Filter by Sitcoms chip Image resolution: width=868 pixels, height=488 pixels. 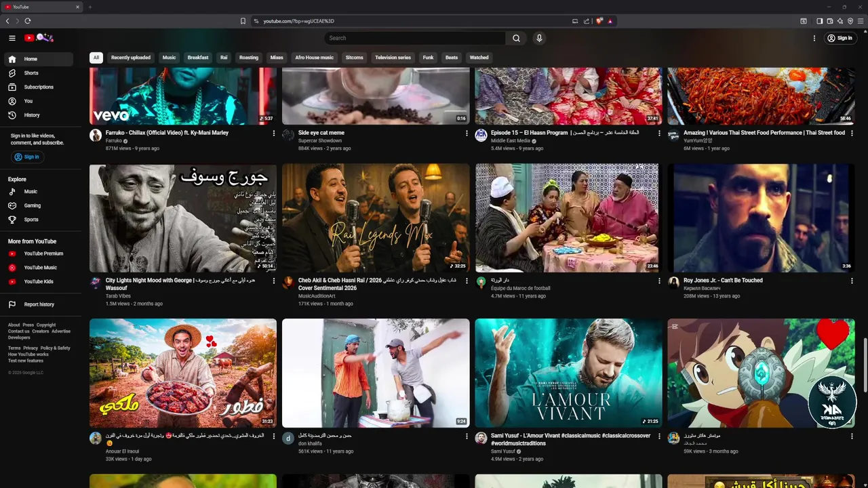point(354,58)
